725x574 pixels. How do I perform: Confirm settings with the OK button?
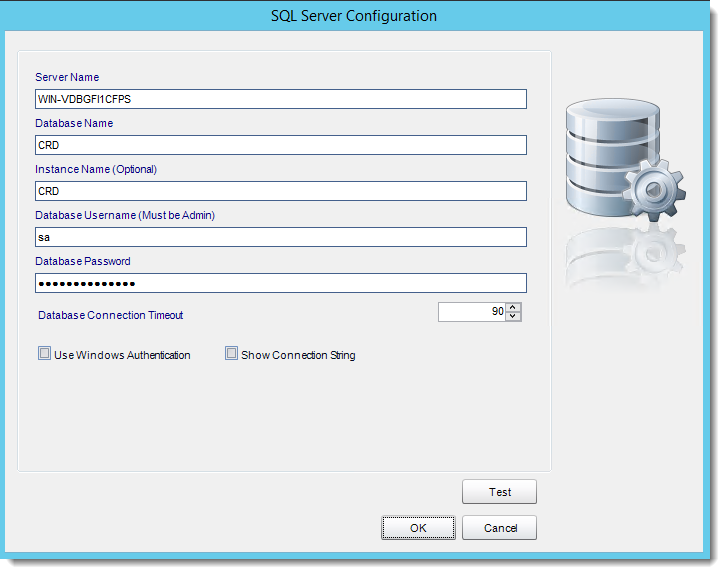click(x=418, y=528)
